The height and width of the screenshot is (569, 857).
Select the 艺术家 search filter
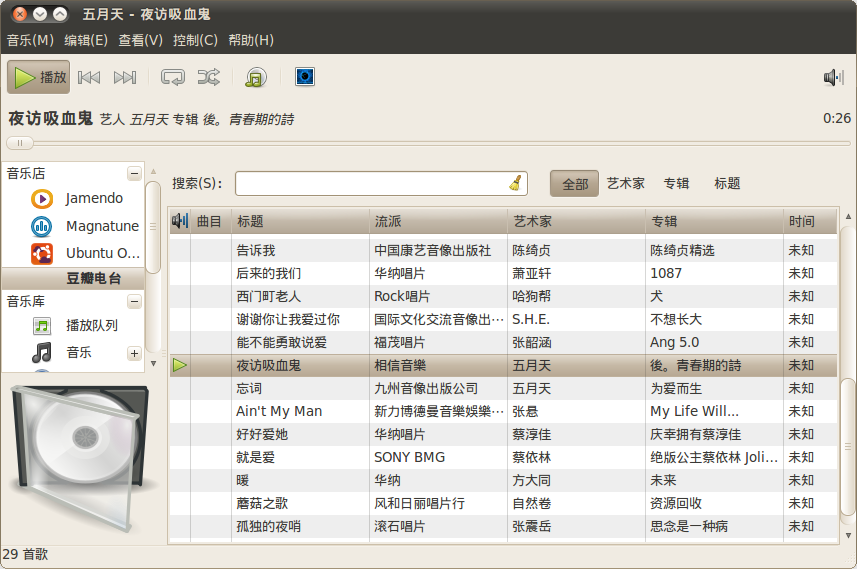point(626,184)
